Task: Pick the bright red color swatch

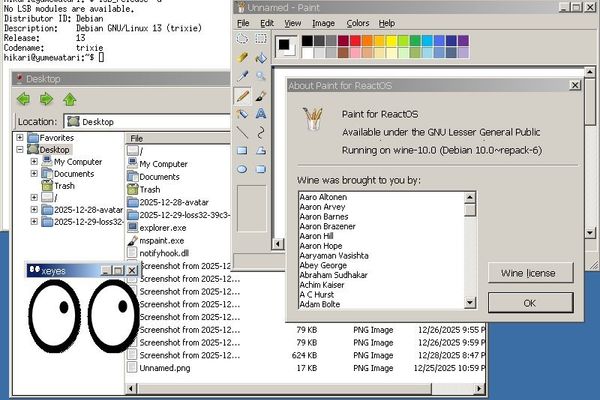Action: click(x=355, y=41)
